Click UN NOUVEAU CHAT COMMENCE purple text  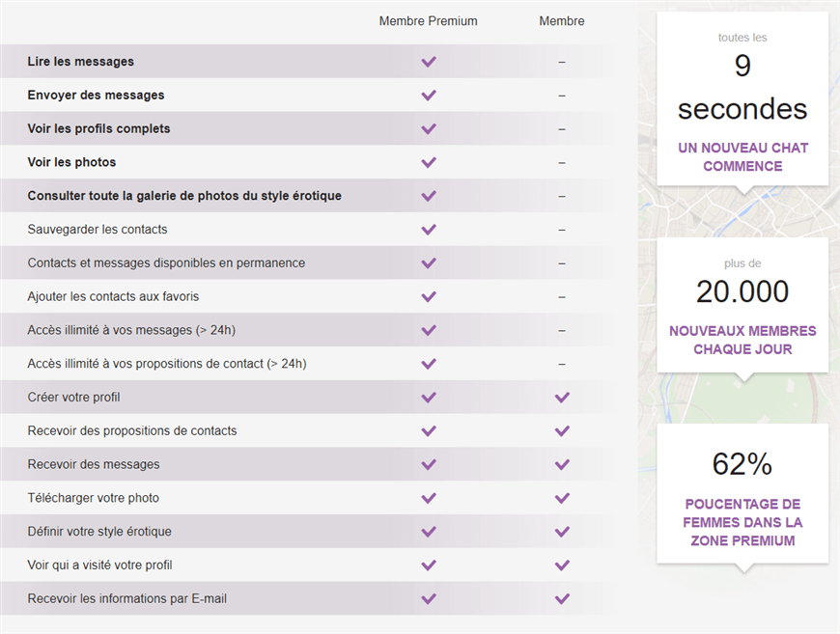click(x=742, y=157)
